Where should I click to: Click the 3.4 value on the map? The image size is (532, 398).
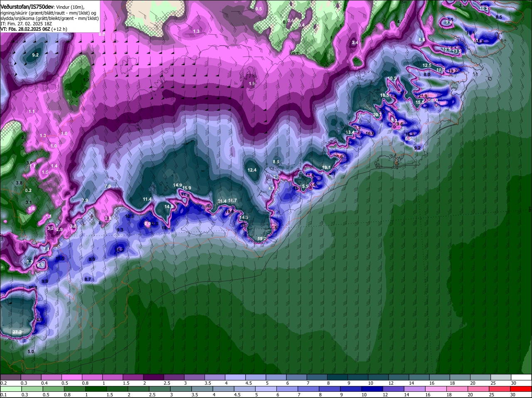point(355,42)
